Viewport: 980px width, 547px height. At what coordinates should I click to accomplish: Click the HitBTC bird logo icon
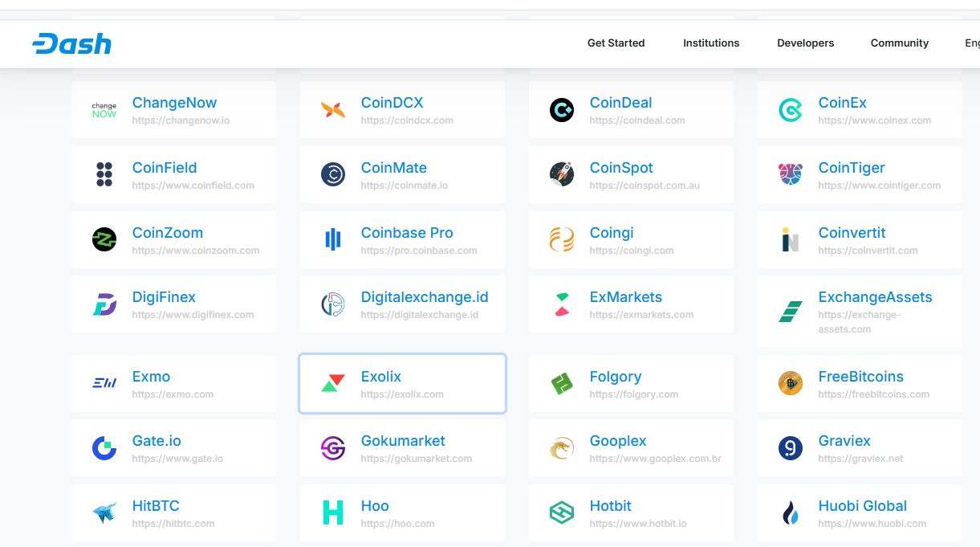click(104, 512)
